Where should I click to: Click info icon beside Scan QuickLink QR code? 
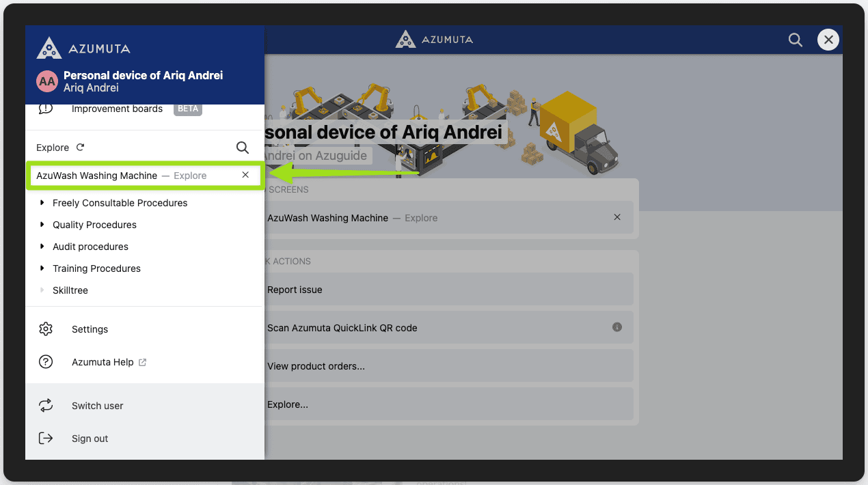[x=617, y=327]
